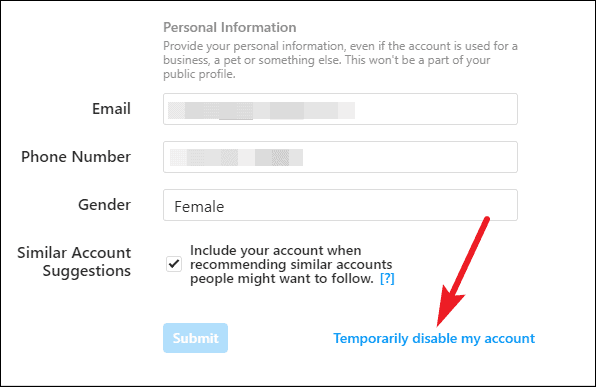Focus the Phone Number input field
Viewport: 596px width, 387px height.
(340, 157)
